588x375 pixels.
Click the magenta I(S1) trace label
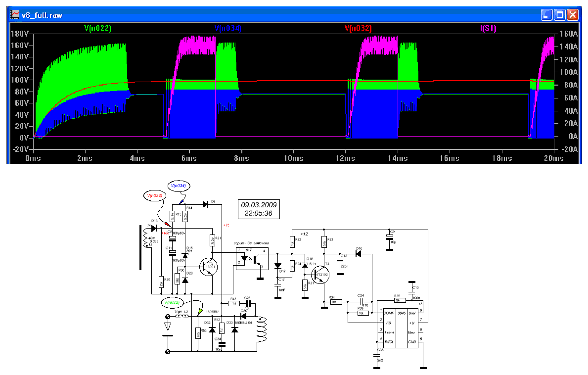point(488,29)
